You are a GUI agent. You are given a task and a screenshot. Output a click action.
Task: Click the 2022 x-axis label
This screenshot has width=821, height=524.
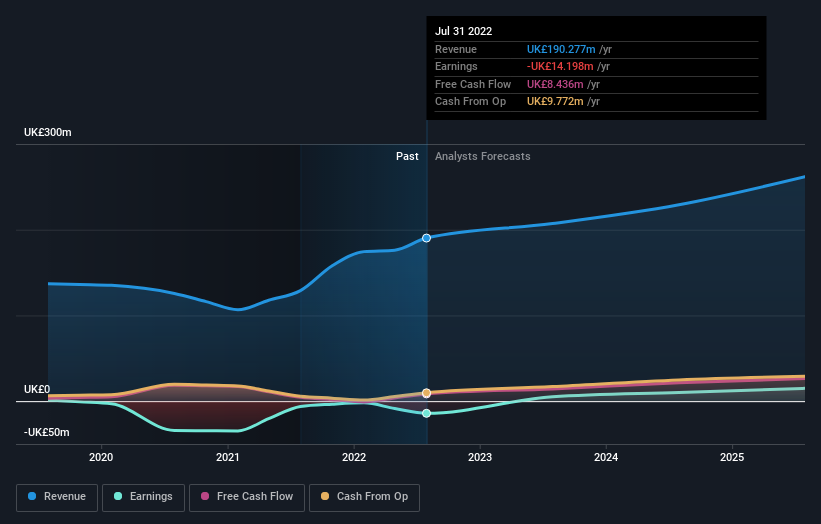click(x=354, y=458)
